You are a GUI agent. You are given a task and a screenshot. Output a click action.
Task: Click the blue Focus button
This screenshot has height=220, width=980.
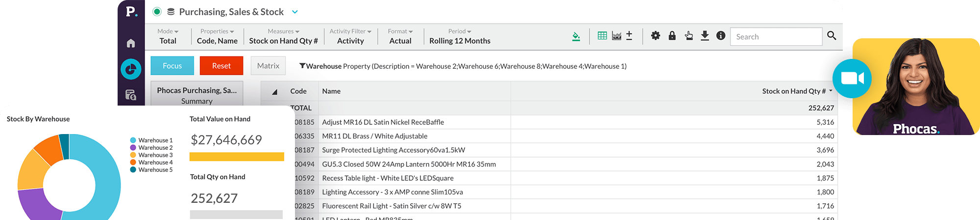pos(172,66)
